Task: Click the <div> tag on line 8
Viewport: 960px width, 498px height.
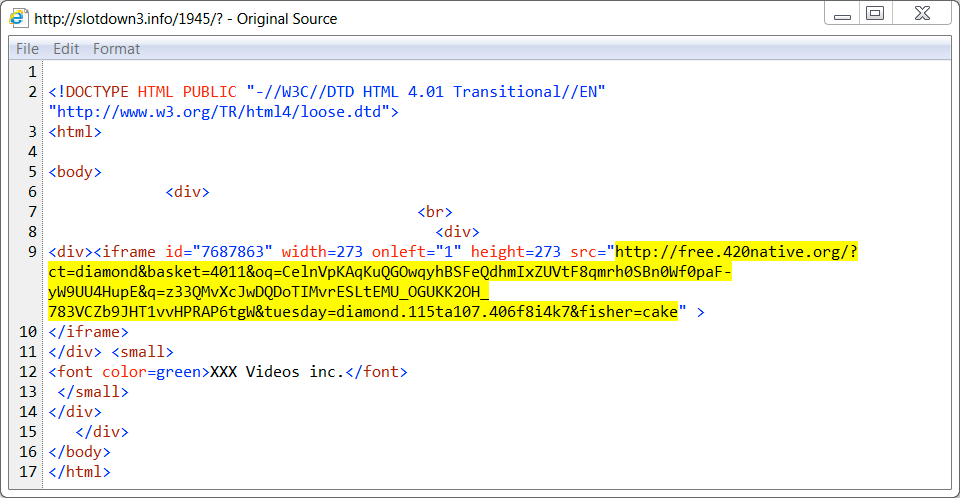Action: [x=457, y=232]
